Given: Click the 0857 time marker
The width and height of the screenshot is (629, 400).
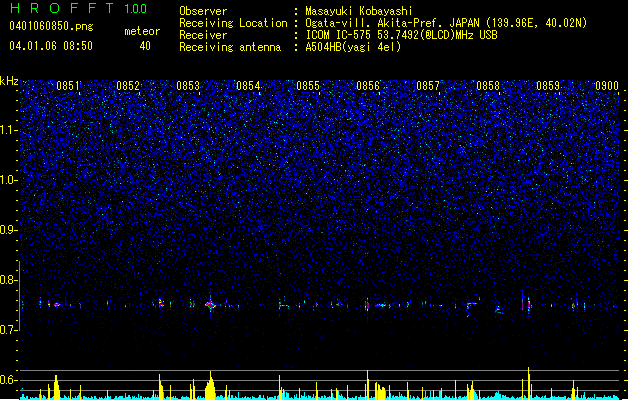Looking at the screenshot, I should point(428,86).
